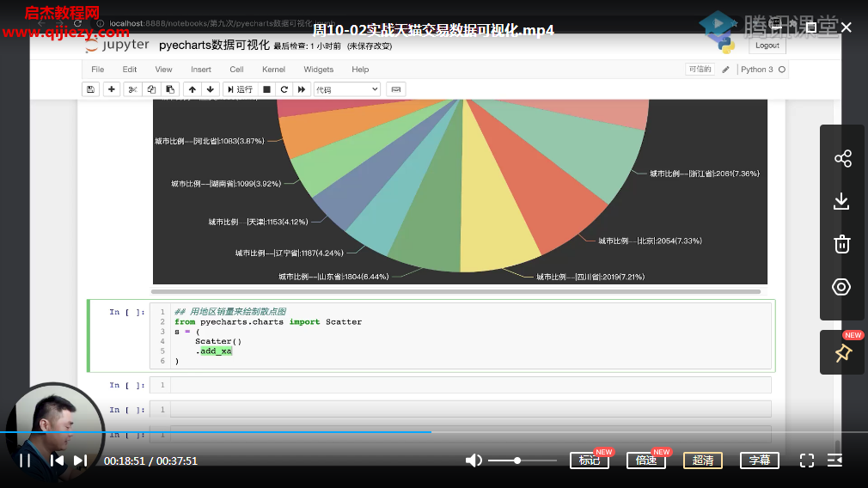Save the notebook with the floppy icon

pos(91,89)
